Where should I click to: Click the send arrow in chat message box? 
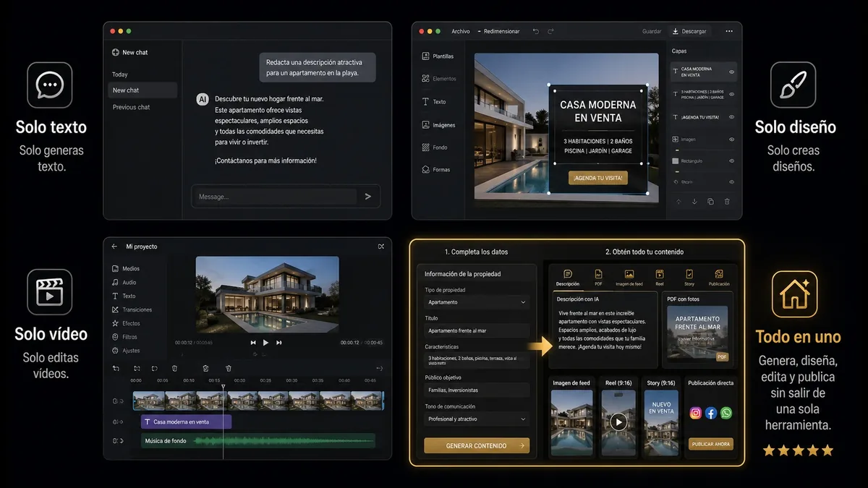coord(368,197)
